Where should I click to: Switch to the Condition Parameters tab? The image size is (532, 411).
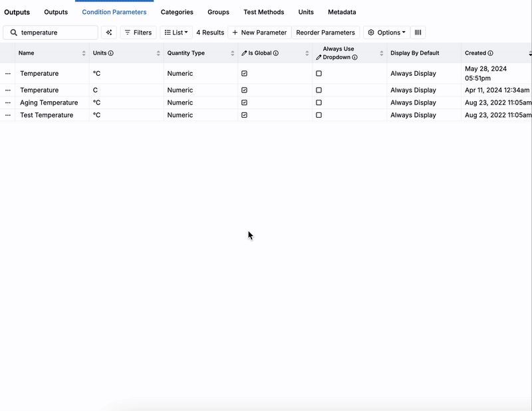pyautogui.click(x=114, y=12)
